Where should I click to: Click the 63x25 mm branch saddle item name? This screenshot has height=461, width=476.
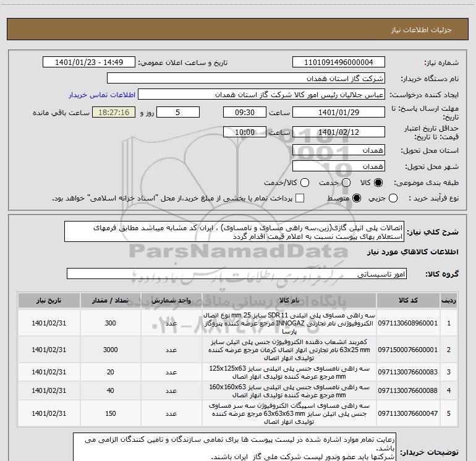tap(289, 350)
